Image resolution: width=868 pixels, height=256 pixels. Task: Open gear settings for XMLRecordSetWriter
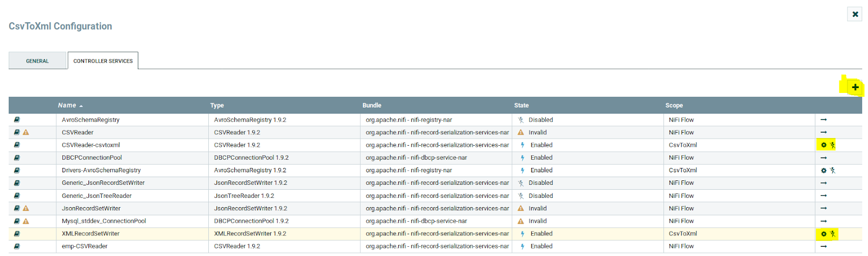824,234
